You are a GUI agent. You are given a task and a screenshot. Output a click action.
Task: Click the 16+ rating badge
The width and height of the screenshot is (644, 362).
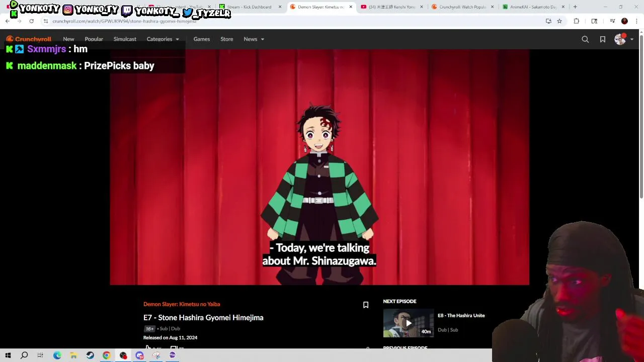click(x=149, y=329)
